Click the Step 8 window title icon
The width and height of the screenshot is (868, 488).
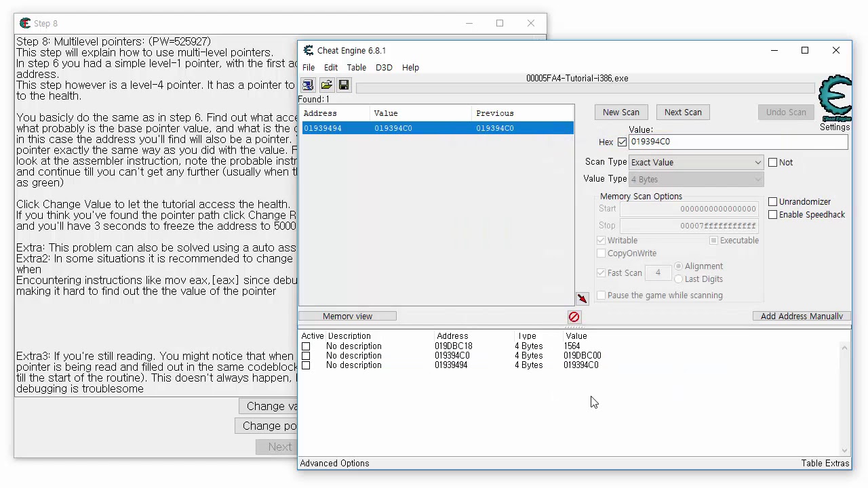click(25, 23)
